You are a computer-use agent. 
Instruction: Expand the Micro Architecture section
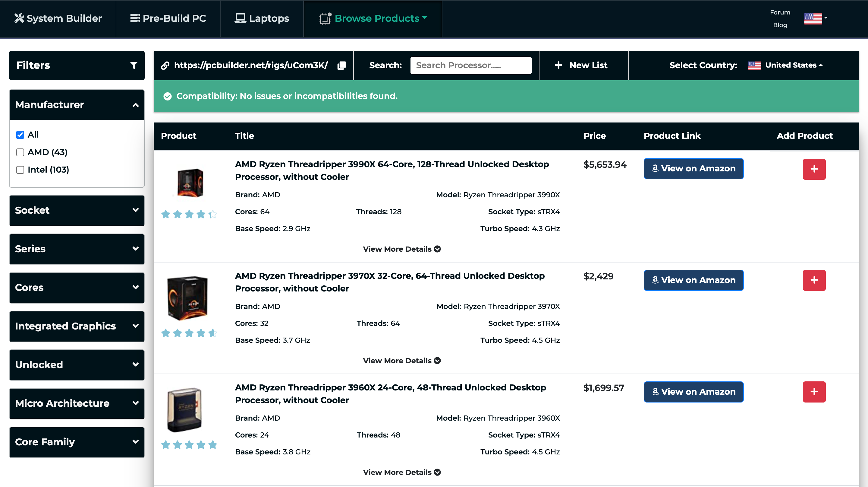(x=76, y=403)
